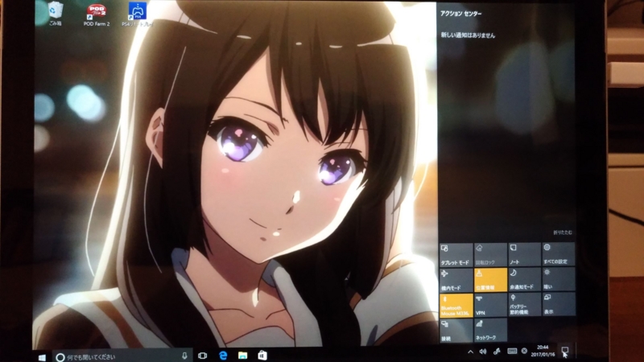
Task: Show hidden system tray icons
Action: pos(471,352)
